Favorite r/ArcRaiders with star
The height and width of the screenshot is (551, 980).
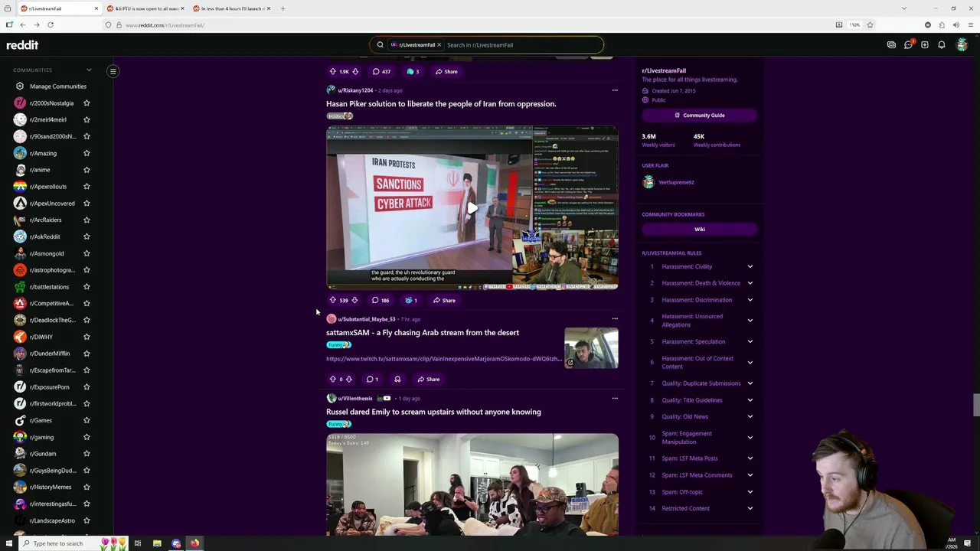(87, 220)
